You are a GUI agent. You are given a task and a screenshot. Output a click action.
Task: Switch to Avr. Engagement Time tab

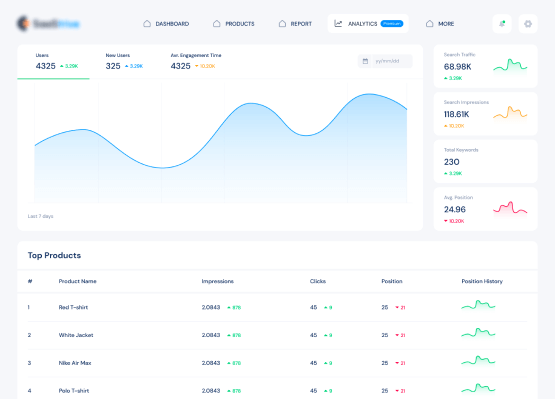click(196, 62)
